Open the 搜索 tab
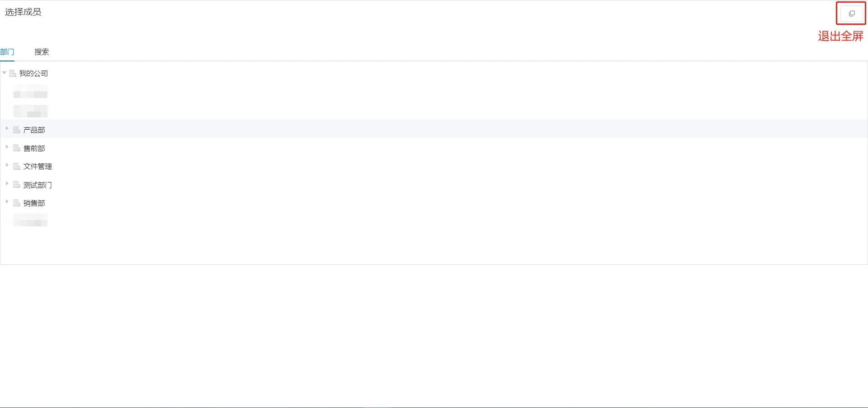This screenshot has width=868, height=408. pyautogui.click(x=42, y=52)
